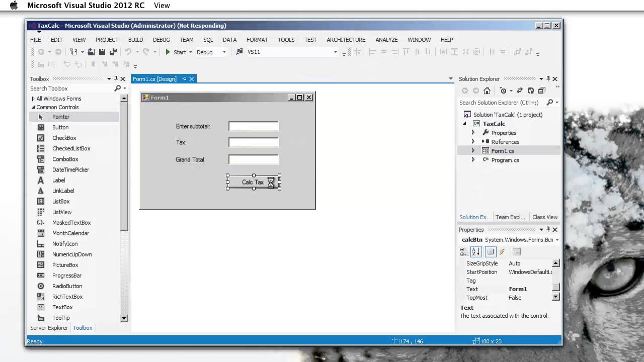Click the macOS View menu
Image resolution: width=644 pixels, height=362 pixels.
tap(162, 5)
